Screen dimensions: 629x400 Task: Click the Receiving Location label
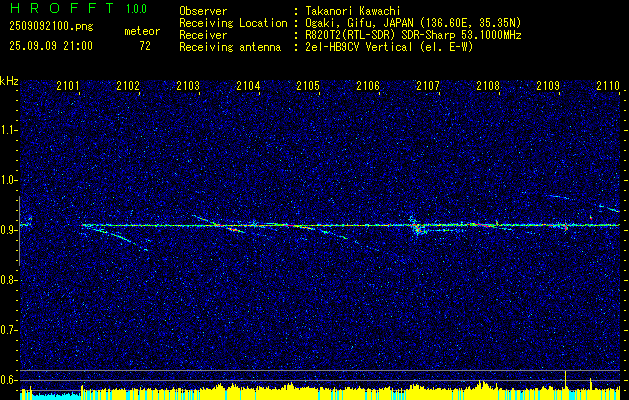click(233, 23)
